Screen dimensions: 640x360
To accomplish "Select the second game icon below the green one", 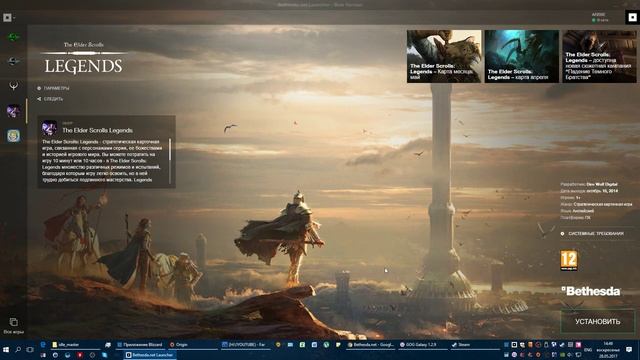I will coord(13,62).
